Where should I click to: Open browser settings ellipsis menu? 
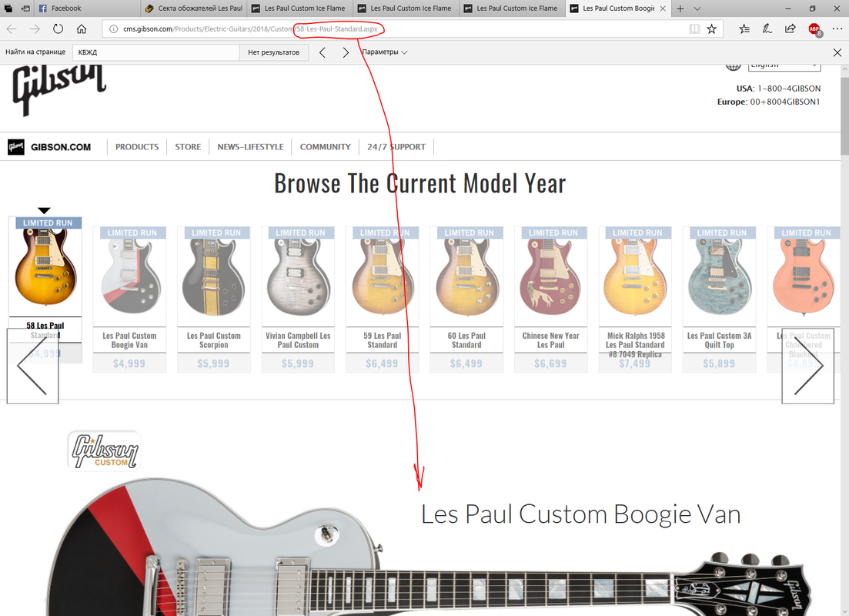[837, 28]
